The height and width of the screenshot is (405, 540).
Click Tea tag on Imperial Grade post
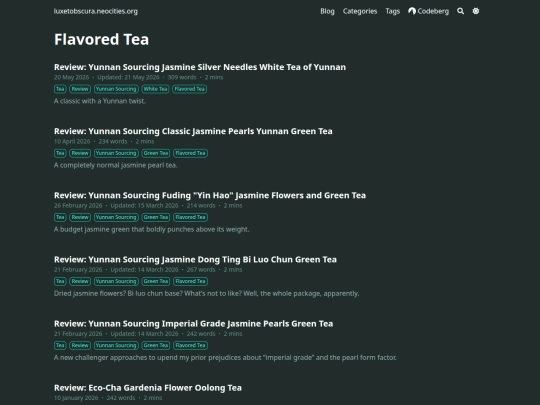pyautogui.click(x=60, y=345)
